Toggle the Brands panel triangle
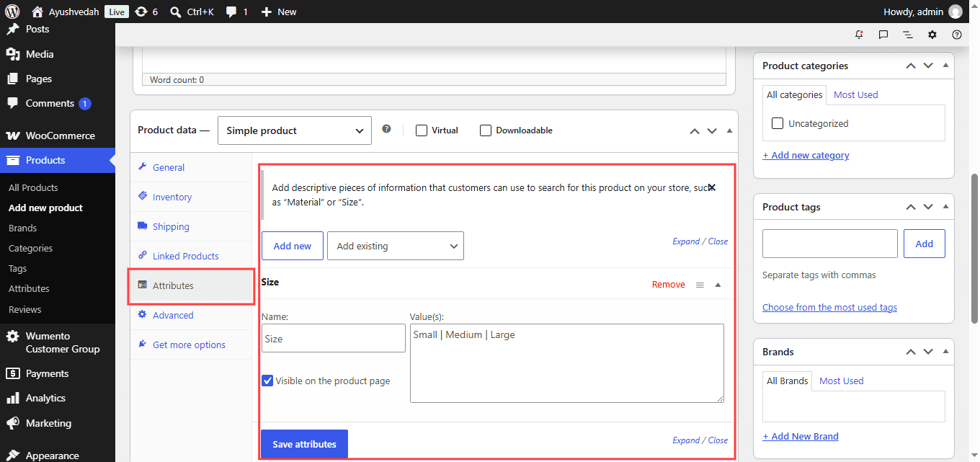Screen dimensions: 980x462 (945, 352)
